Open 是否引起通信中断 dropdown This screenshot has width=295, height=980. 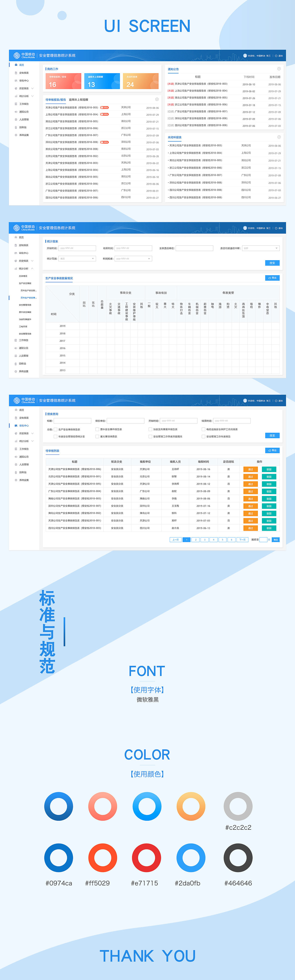click(x=261, y=248)
